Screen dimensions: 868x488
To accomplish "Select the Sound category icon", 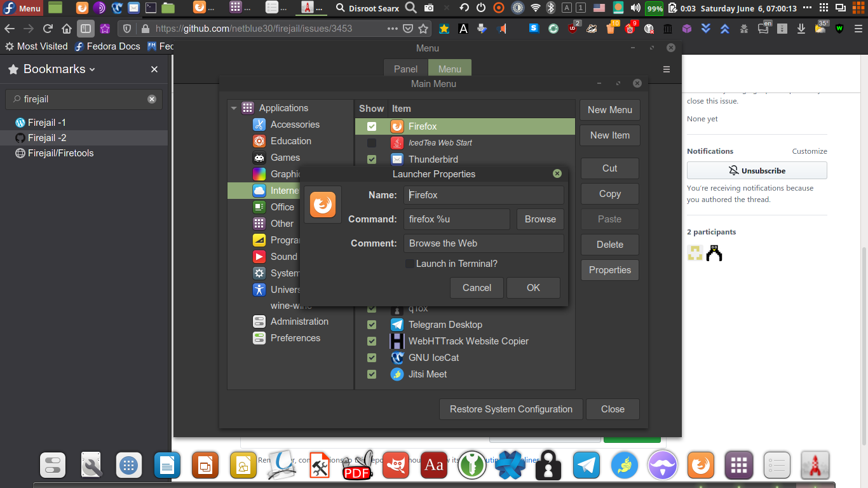I will 259,257.
